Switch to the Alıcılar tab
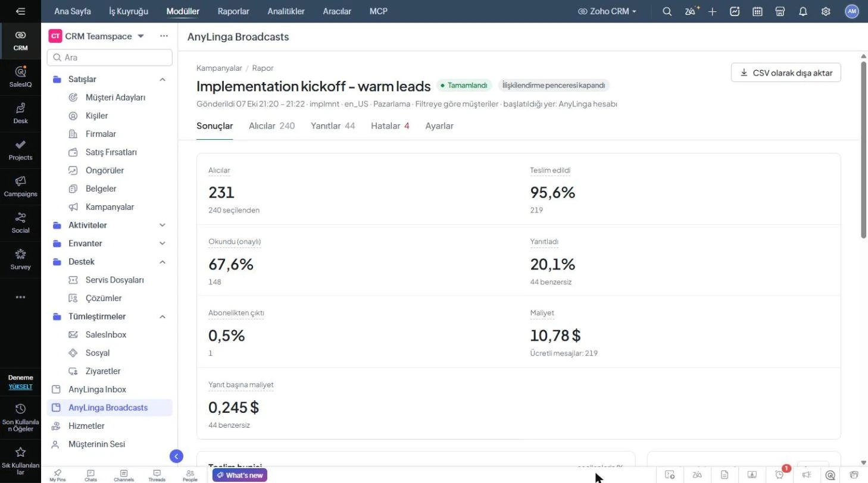The height and width of the screenshot is (483, 868). coord(271,126)
